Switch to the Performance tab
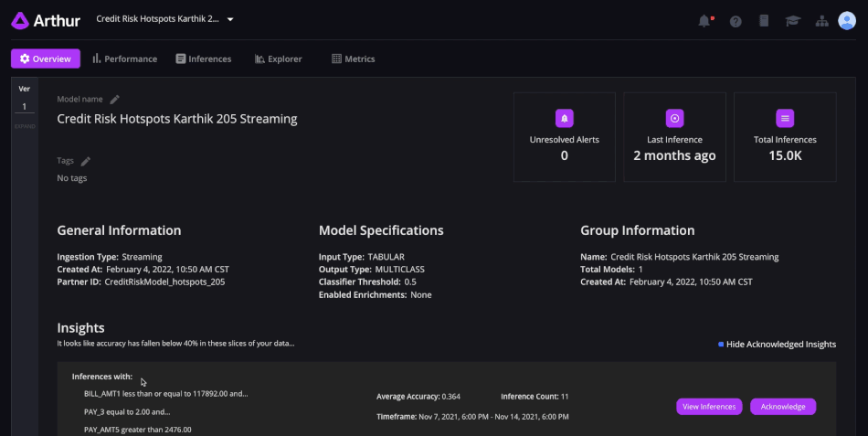This screenshot has height=436, width=868. pos(124,58)
